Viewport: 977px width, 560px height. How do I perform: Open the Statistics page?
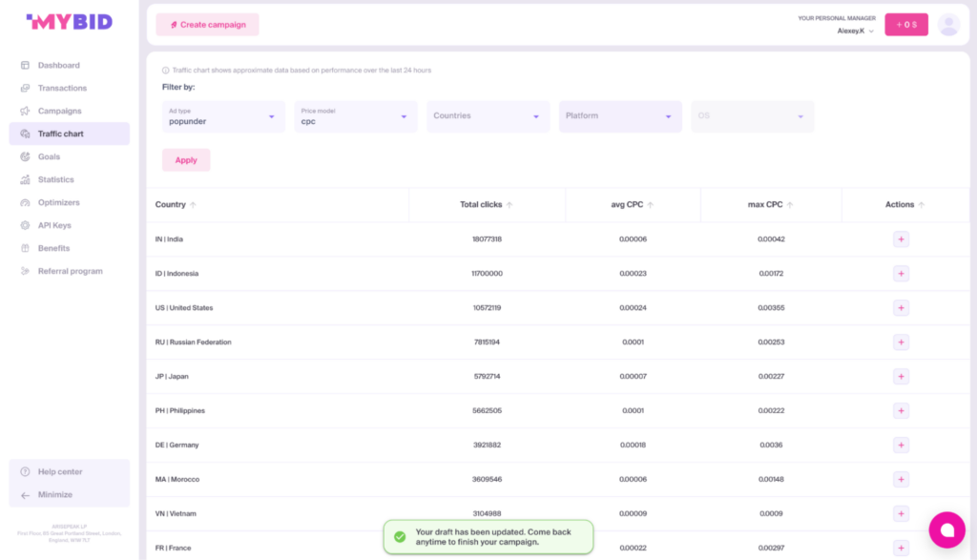point(69,179)
